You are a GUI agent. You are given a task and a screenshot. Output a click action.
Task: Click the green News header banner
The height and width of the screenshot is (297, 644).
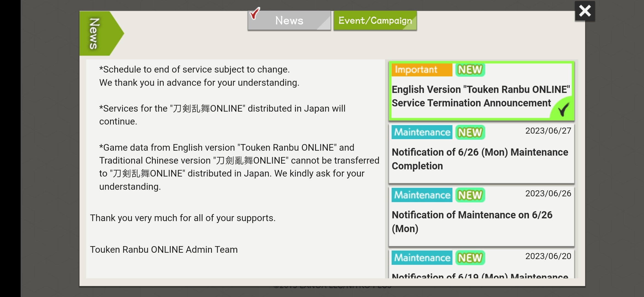click(x=101, y=33)
